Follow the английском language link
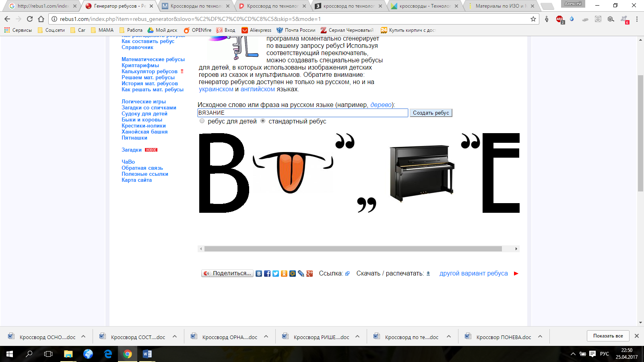The width and height of the screenshot is (644, 362). coord(258,89)
